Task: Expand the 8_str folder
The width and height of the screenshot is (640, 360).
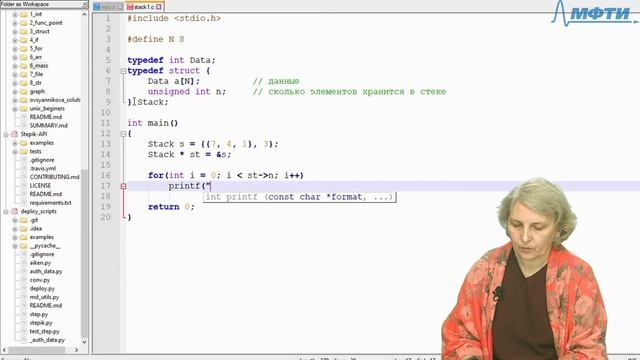Action: point(15,83)
